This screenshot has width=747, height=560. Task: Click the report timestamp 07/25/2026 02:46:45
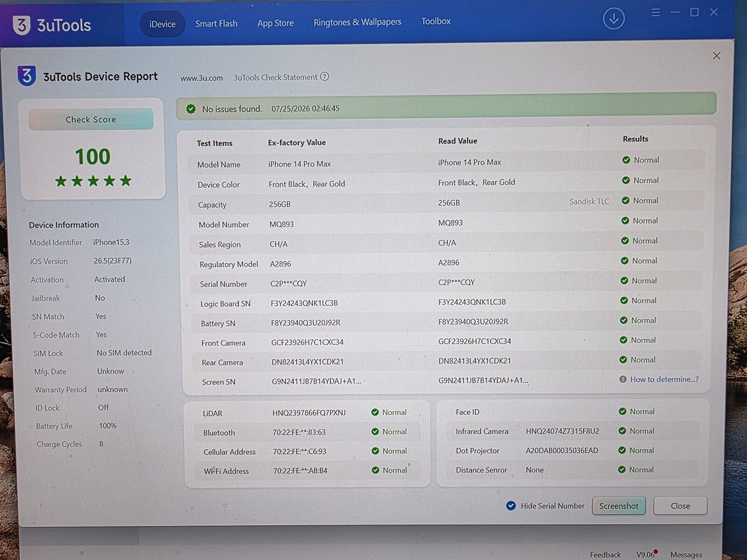tap(306, 109)
